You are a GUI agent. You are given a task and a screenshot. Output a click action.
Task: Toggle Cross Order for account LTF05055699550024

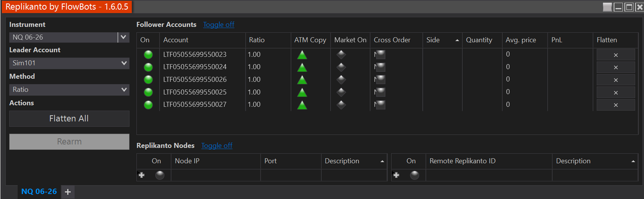pos(380,67)
